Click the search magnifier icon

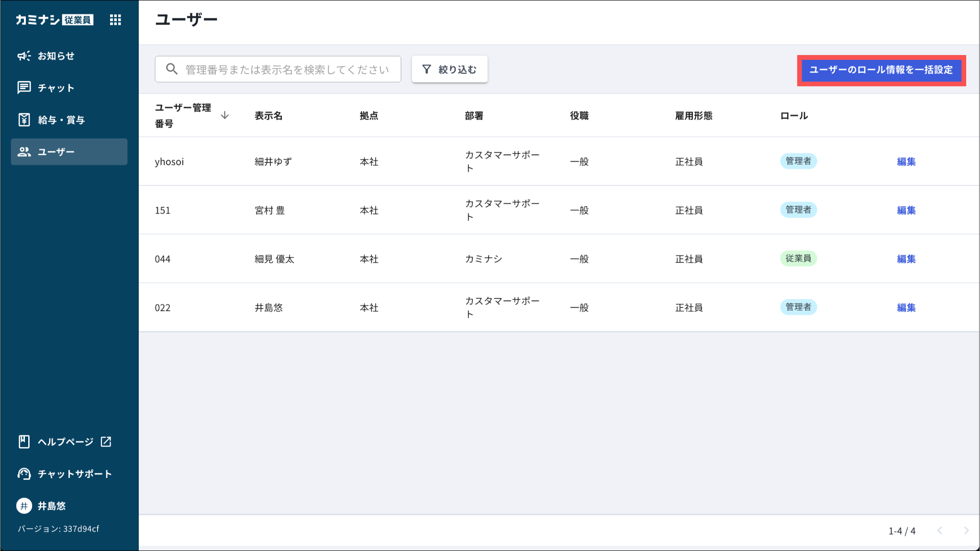[x=171, y=69]
